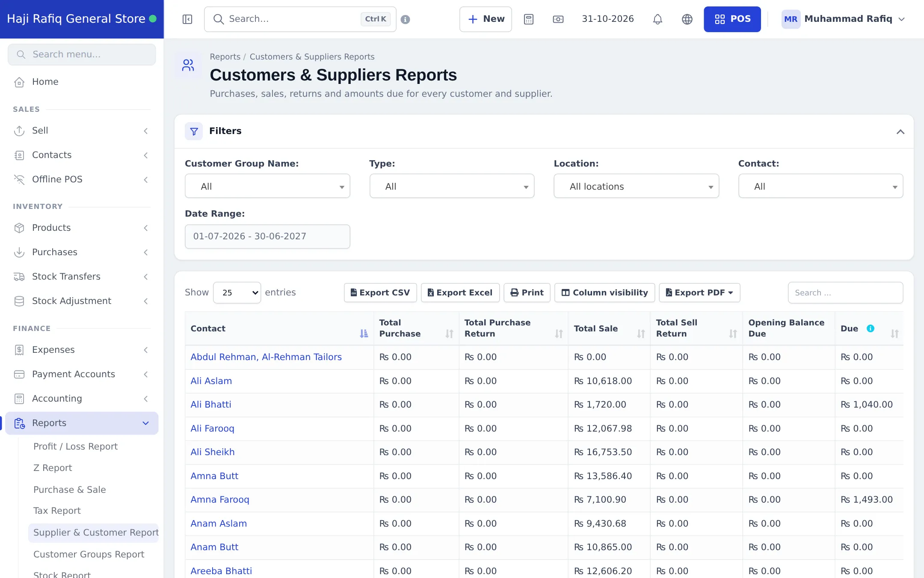Change entries per page select
924x578 pixels.
pos(237,293)
